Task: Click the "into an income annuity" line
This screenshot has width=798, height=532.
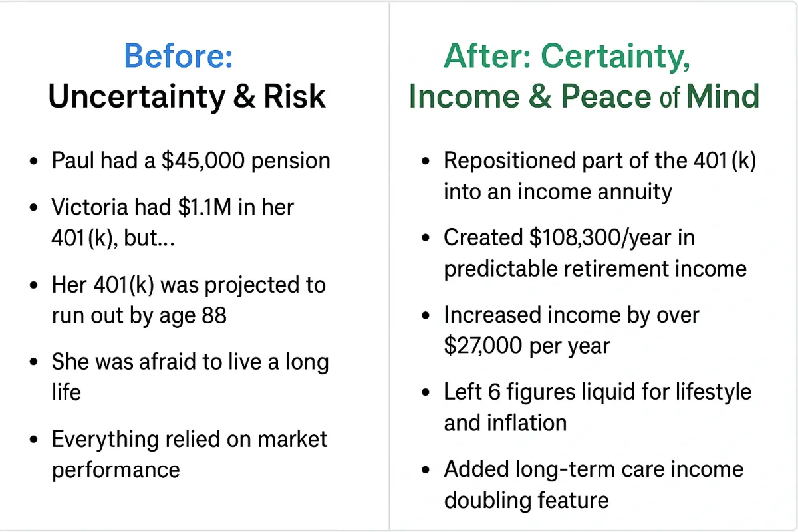Action: 558,192
